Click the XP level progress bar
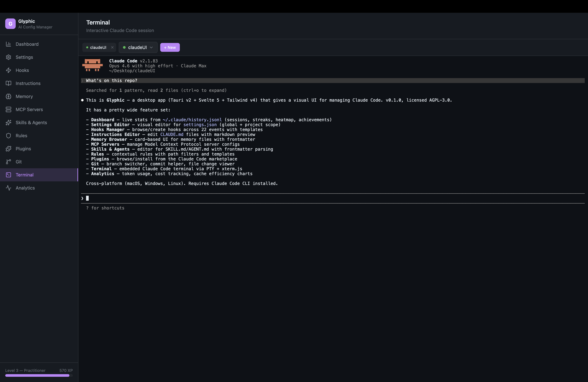The image size is (588, 382). click(x=39, y=375)
